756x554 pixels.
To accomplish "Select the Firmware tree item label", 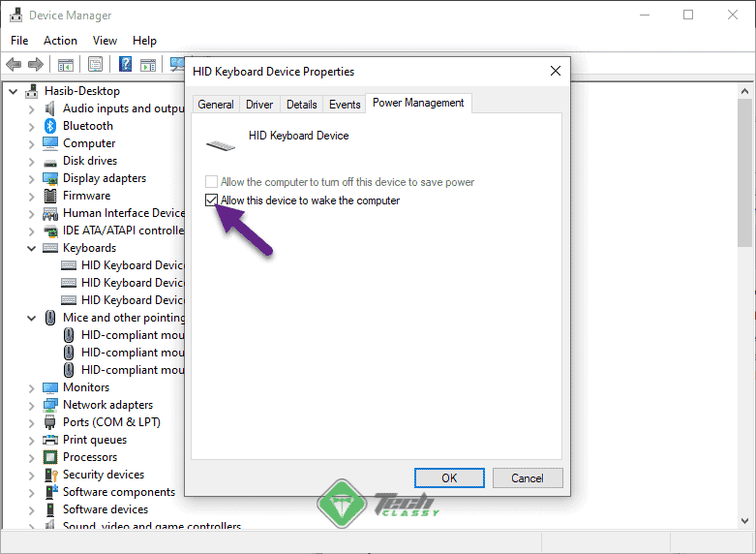I will point(87,196).
